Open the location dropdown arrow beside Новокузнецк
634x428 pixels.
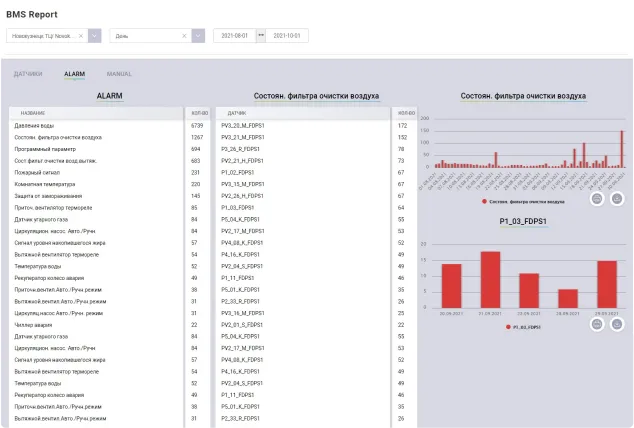[x=96, y=35]
